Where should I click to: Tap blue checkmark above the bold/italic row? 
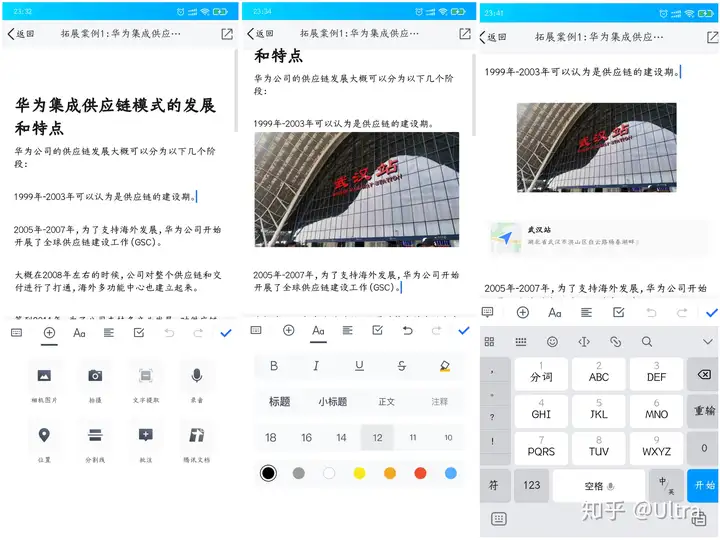[464, 330]
